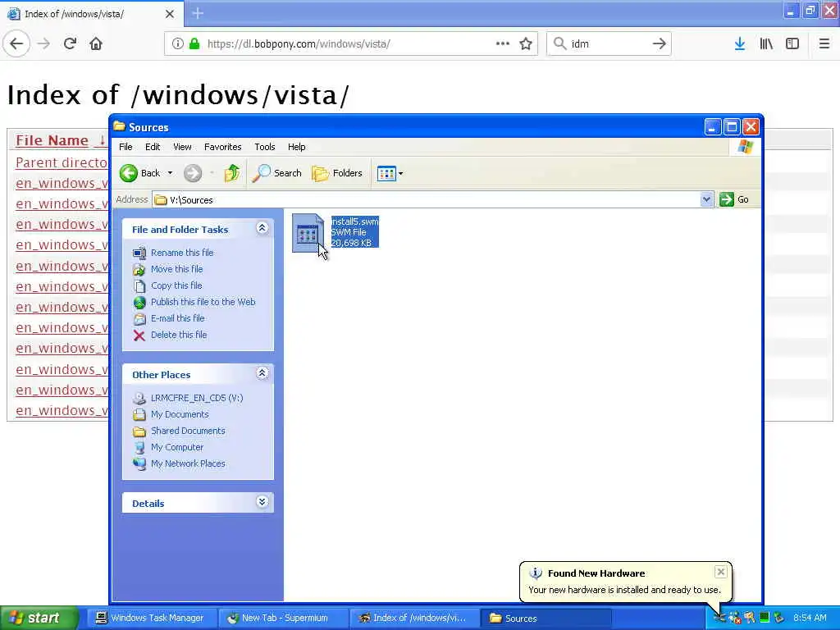Viewport: 840px width, 630px height.
Task: Open My Network Places link
Action: [188, 464]
